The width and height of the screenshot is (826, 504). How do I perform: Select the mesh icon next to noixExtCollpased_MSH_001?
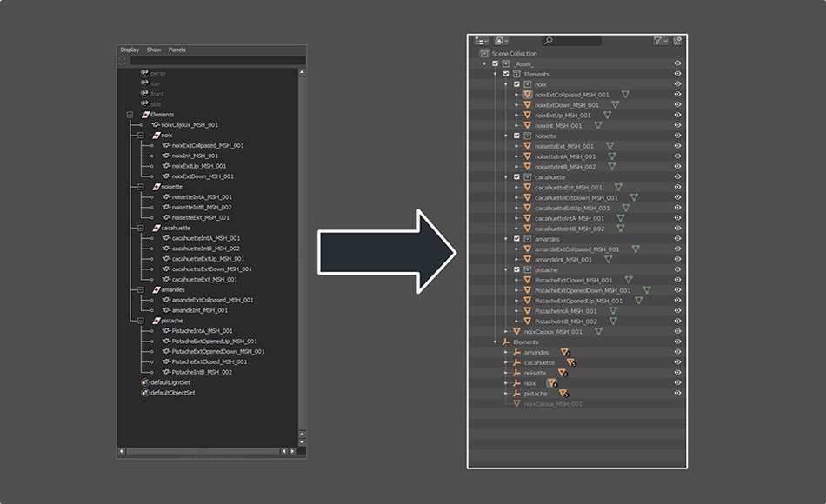527,93
